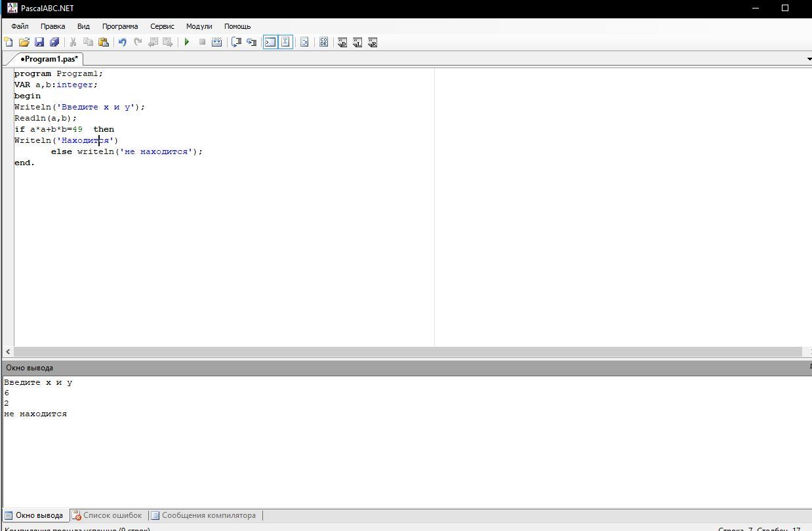This screenshot has height=531, width=812.
Task: Run the program with the green arrow
Action: [187, 42]
